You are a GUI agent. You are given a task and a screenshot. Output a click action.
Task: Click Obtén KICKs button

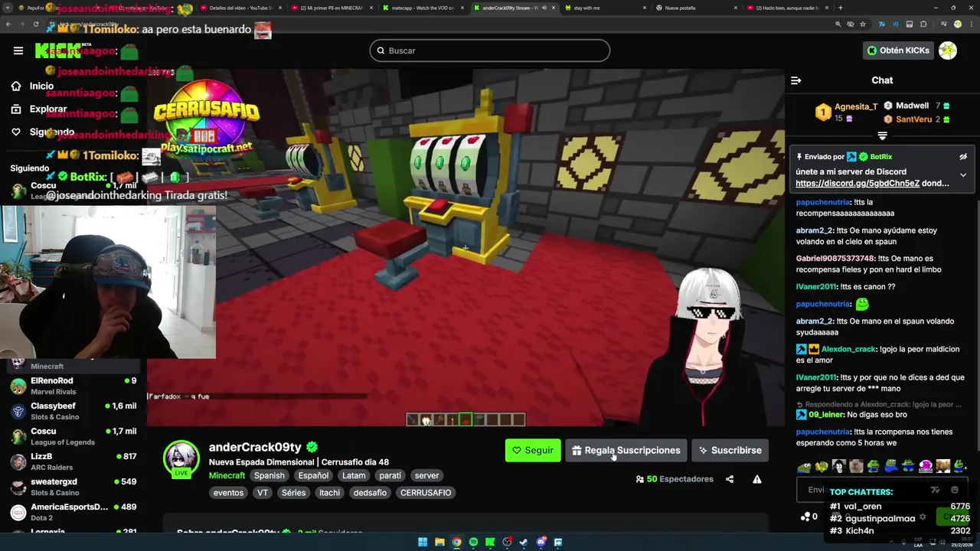pos(898,51)
